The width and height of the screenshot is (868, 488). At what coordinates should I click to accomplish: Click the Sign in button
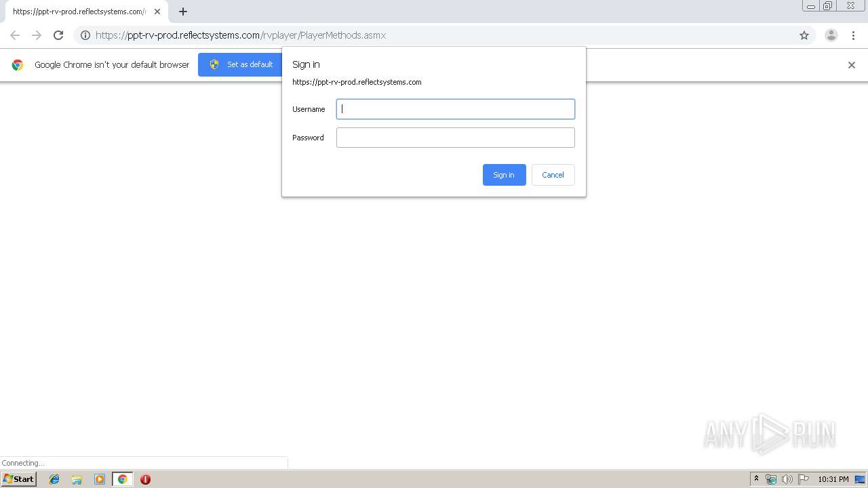click(504, 175)
